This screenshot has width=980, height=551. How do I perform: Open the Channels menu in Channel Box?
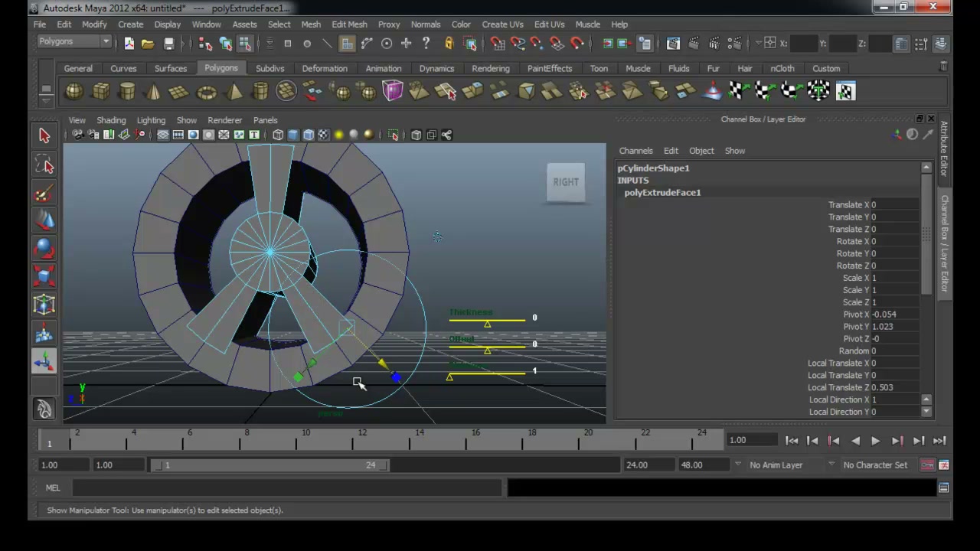(636, 151)
